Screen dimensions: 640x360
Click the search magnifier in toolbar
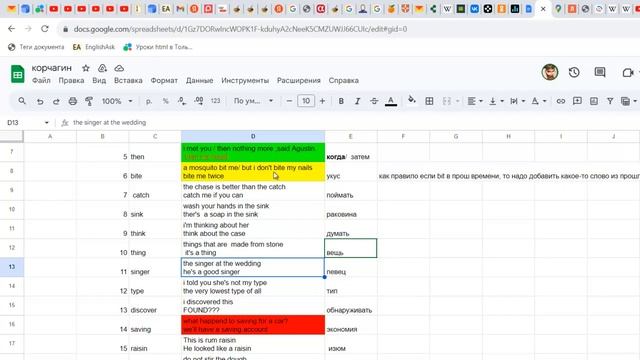(22, 101)
